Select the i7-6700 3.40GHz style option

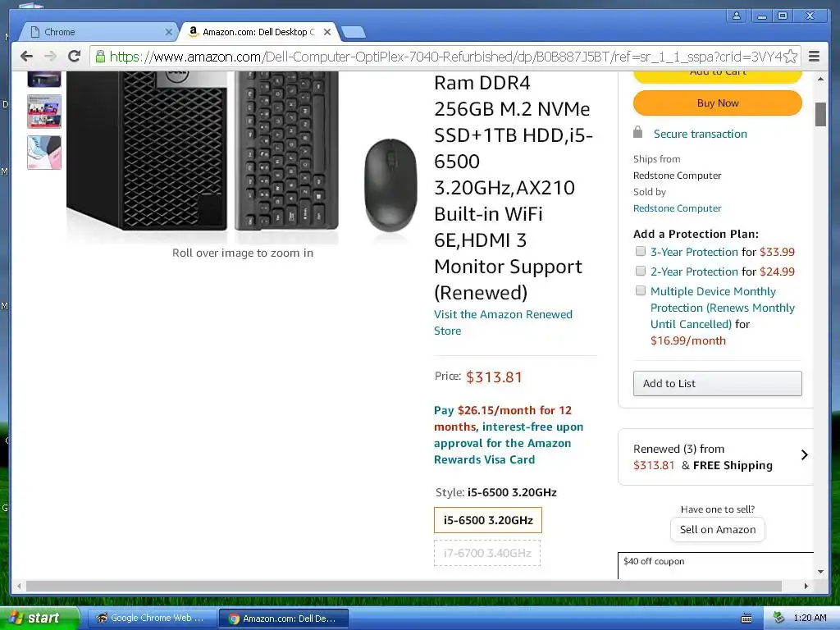click(487, 553)
